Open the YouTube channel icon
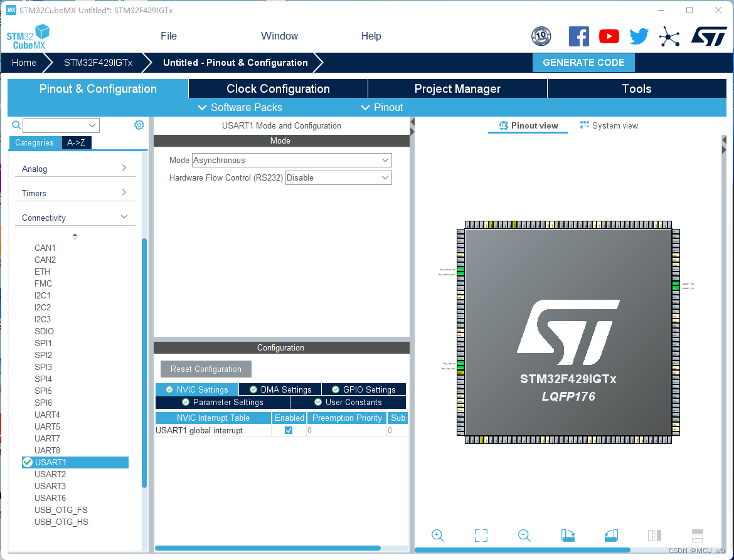Viewport: 734px width, 560px height. 609,36
